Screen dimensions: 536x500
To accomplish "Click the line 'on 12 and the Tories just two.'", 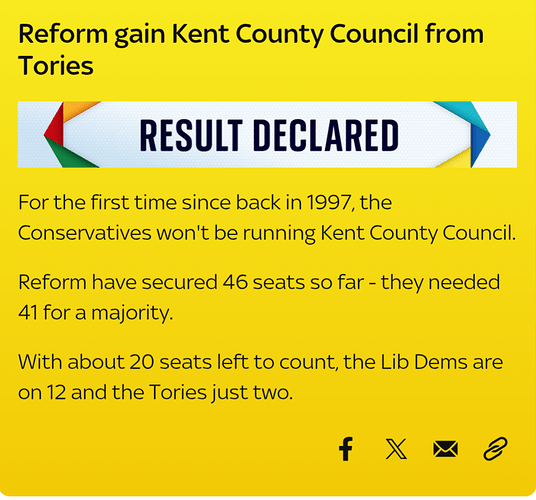I will (156, 392).
